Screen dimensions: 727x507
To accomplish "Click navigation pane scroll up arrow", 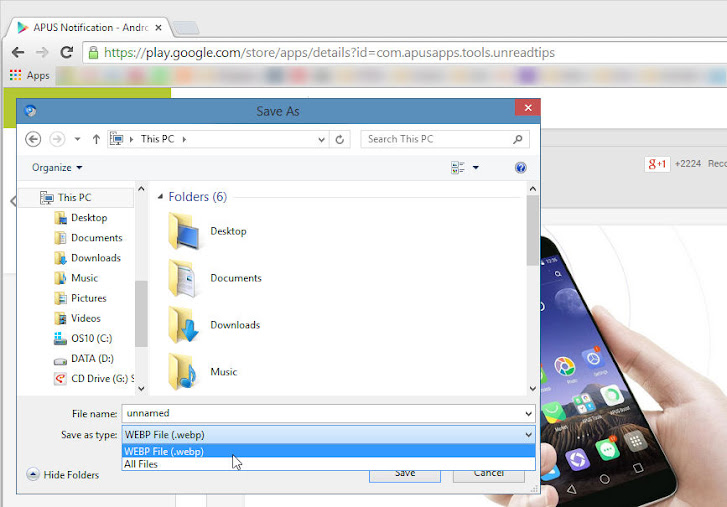I will click(141, 189).
